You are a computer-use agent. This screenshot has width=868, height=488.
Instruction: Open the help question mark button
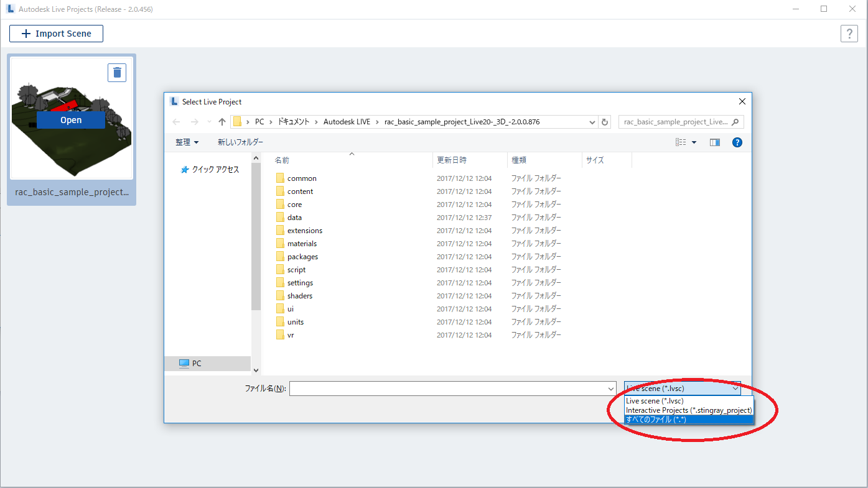click(849, 34)
